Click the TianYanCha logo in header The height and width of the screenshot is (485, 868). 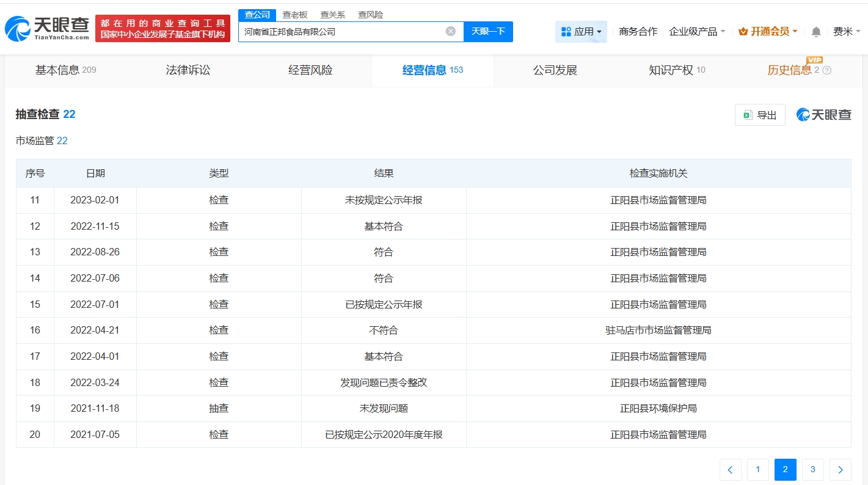47,29
